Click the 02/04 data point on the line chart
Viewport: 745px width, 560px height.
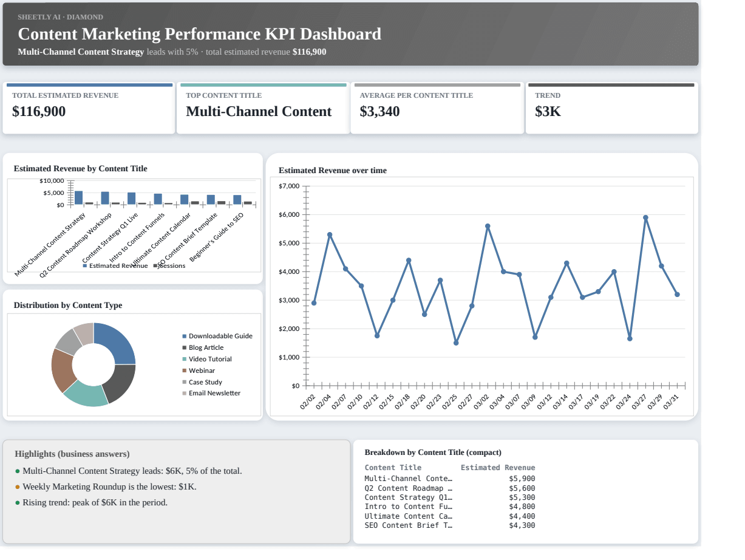(330, 234)
